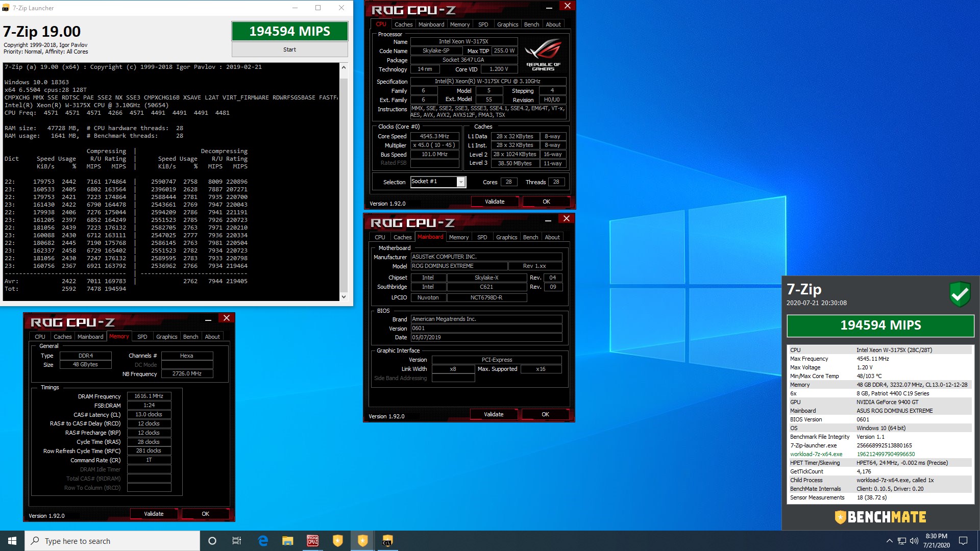The width and height of the screenshot is (980, 551).
Task: Open the volume tray icon
Action: point(914,541)
